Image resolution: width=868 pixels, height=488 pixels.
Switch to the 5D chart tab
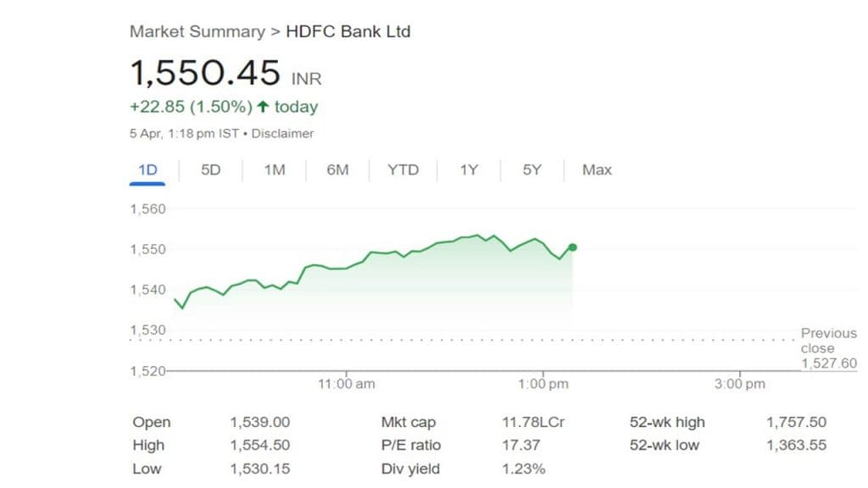(x=210, y=169)
